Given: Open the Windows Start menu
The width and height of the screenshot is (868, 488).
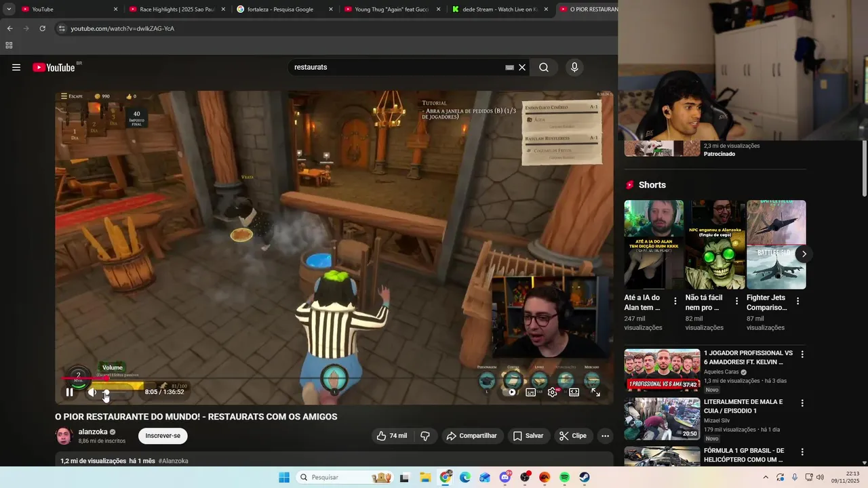Looking at the screenshot, I should [x=284, y=477].
